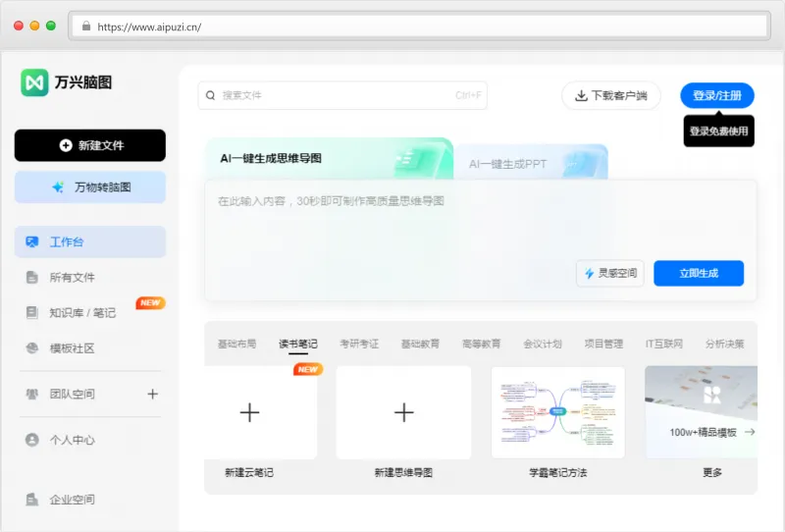Open 万物转脑图 feature
Screen dimensions: 785x532
click(90, 187)
